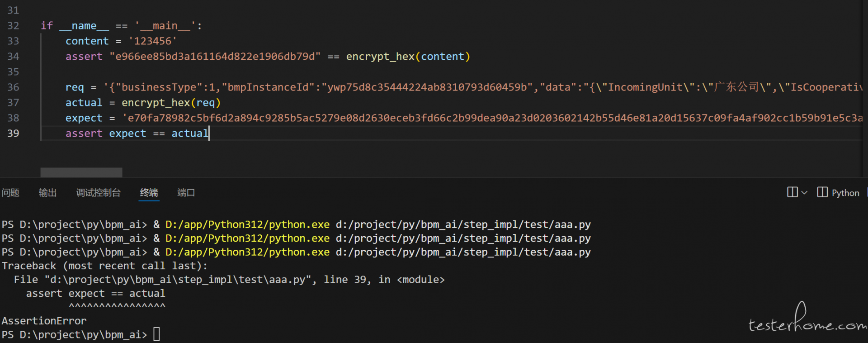Select the Python terminal label
The height and width of the screenshot is (343, 868).
click(x=845, y=193)
